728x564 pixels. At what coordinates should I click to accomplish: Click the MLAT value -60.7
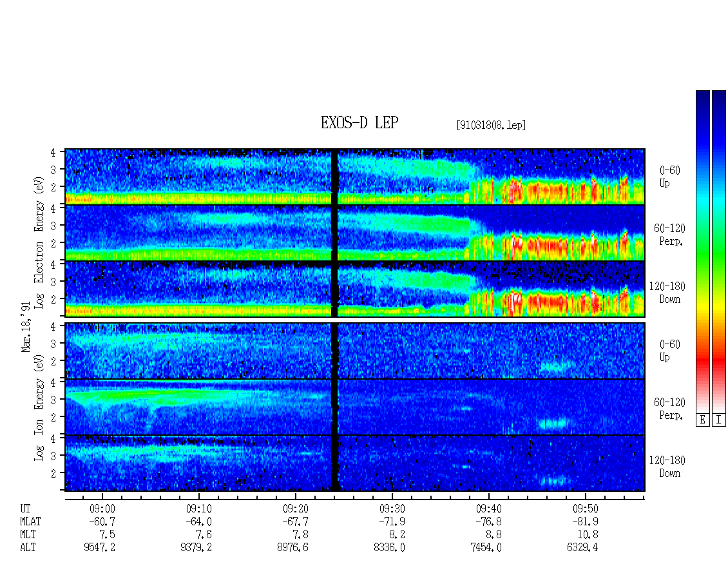102,521
